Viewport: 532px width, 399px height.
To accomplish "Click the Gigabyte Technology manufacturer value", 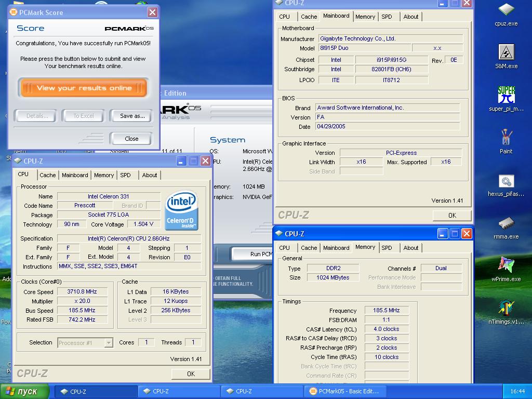I will point(391,38).
